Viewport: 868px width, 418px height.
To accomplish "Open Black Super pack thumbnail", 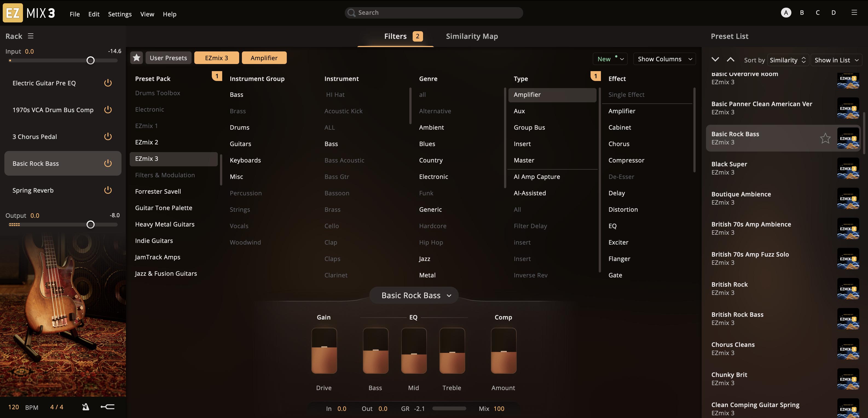I will [848, 169].
